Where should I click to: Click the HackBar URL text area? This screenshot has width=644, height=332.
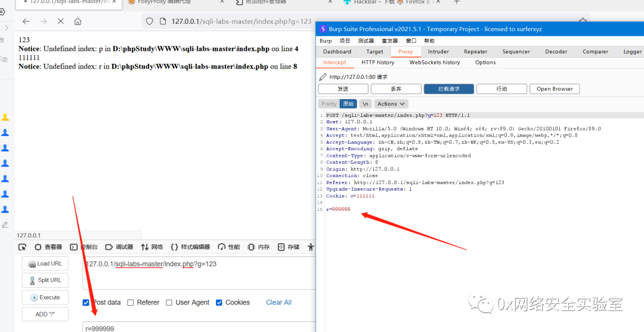pyautogui.click(x=199, y=274)
